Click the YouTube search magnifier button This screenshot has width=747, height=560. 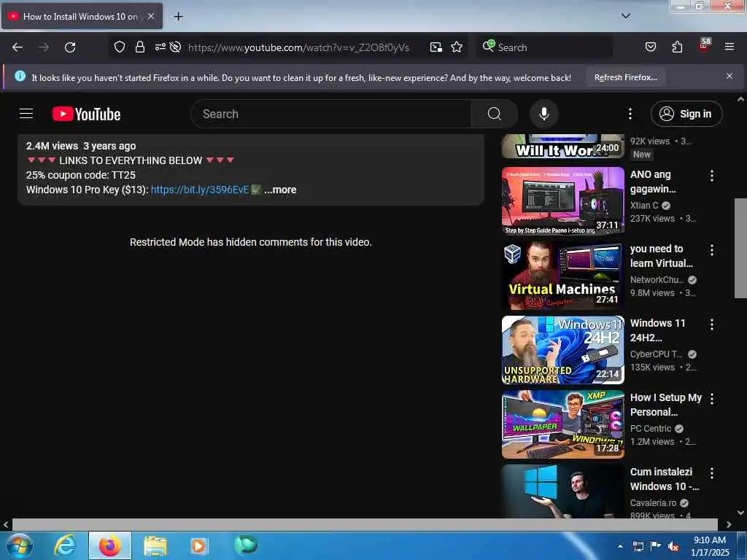pos(494,114)
